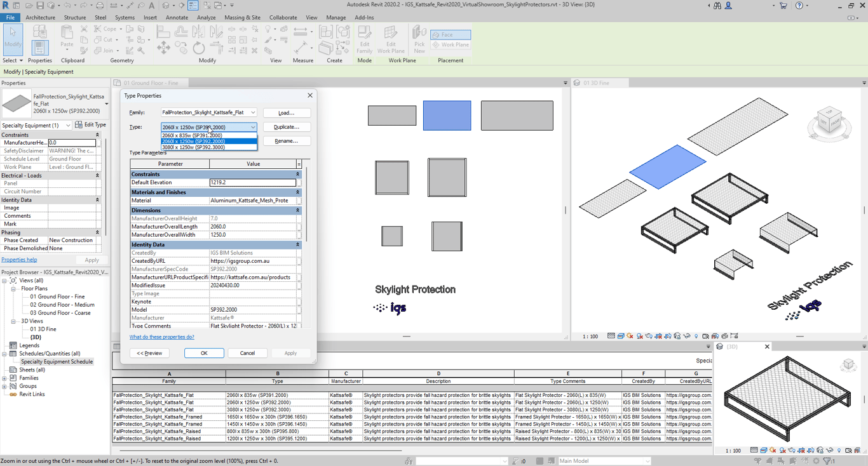868x466 pixels.
Task: Click the Default Elevation value field
Action: click(x=252, y=183)
